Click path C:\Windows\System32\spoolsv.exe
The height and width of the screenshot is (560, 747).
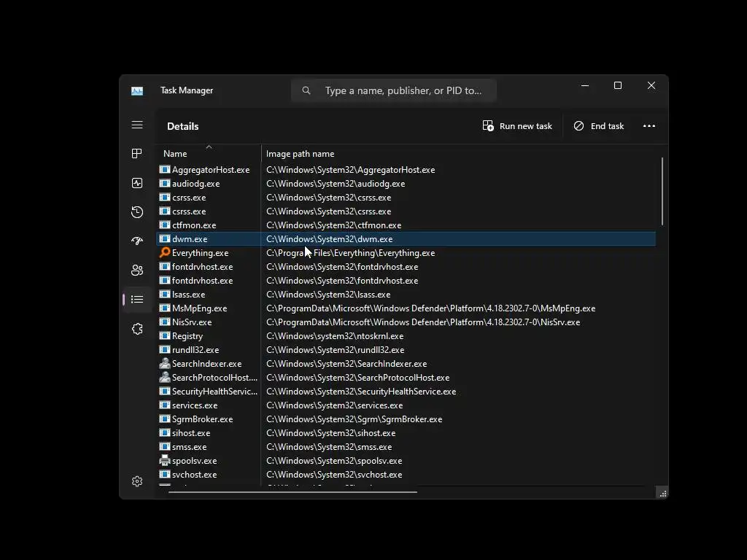pos(334,461)
